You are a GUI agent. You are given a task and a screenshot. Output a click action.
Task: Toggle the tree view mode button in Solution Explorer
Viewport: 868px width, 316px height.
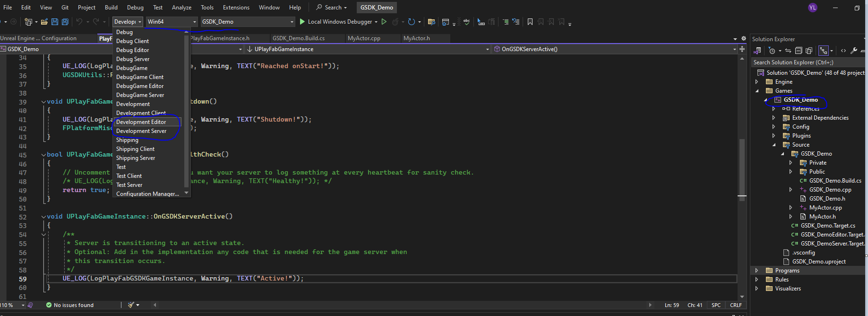point(824,51)
